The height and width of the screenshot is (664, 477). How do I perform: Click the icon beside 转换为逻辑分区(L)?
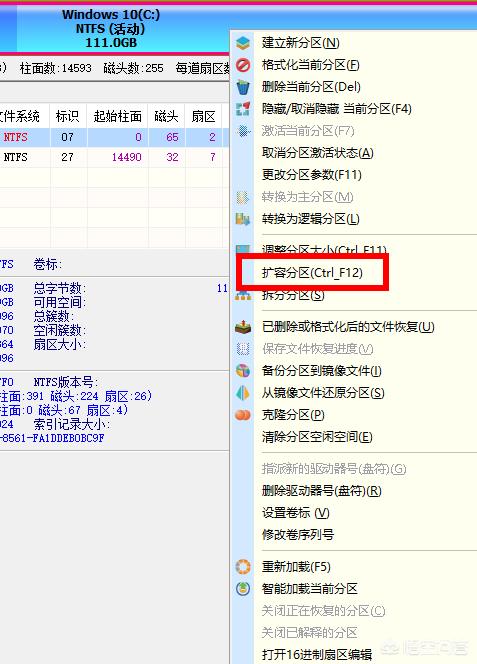click(x=243, y=219)
